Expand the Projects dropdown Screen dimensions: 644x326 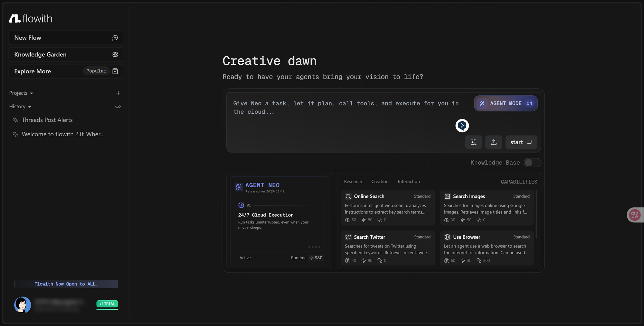coord(21,93)
